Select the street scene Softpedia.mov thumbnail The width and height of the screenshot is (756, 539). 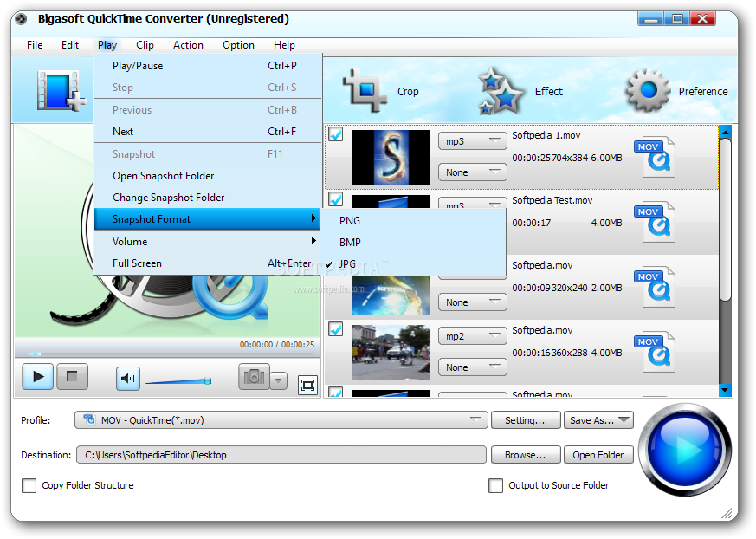pyautogui.click(x=391, y=352)
